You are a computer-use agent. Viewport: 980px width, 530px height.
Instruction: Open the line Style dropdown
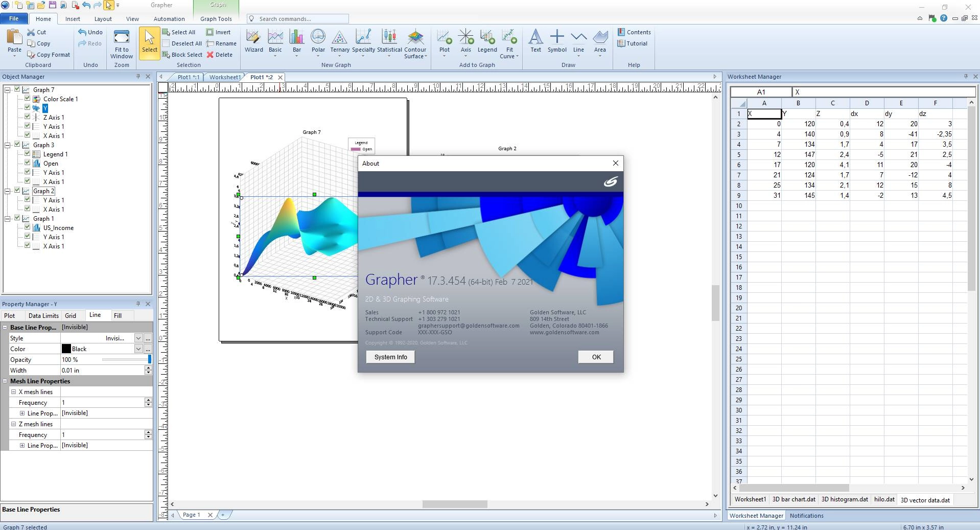pyautogui.click(x=138, y=338)
